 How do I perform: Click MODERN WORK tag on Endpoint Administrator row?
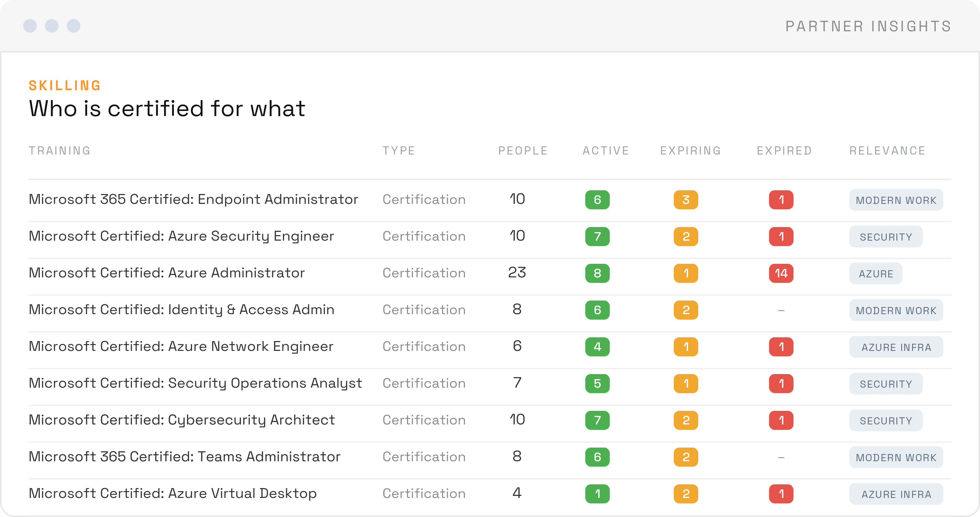coord(896,200)
